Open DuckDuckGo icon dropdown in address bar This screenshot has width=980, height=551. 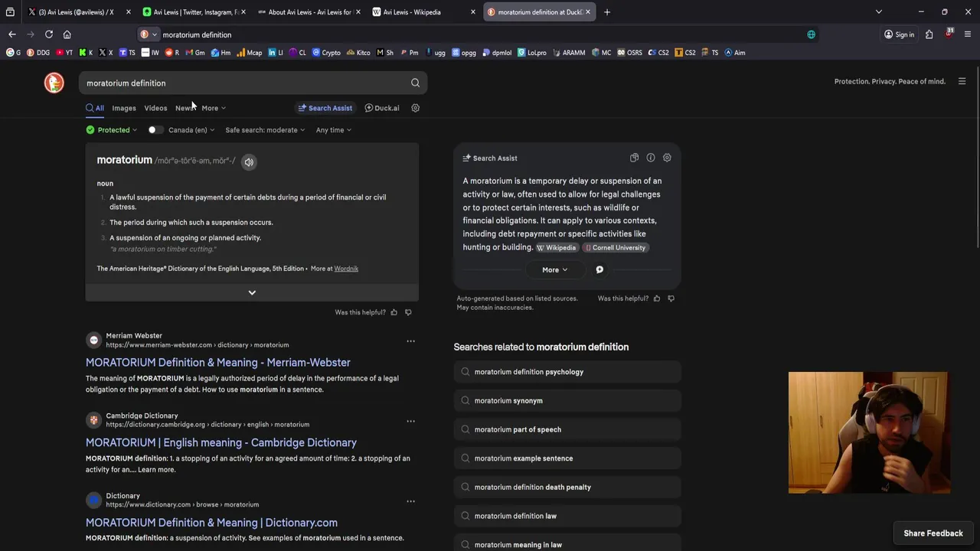(x=149, y=34)
